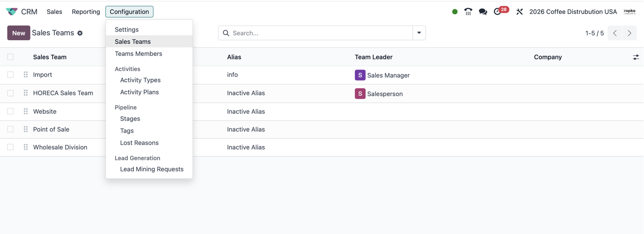Tick the Website row checkbox
This screenshot has height=234, width=644.
pos(10,111)
